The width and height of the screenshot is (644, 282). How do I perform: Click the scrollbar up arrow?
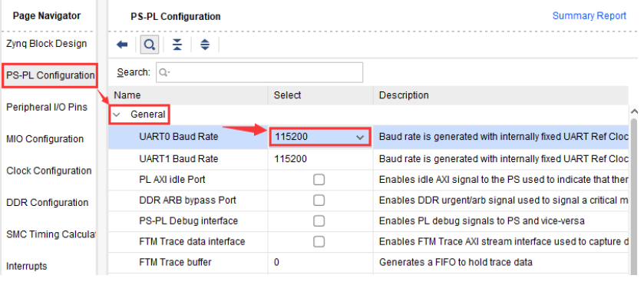(x=634, y=111)
